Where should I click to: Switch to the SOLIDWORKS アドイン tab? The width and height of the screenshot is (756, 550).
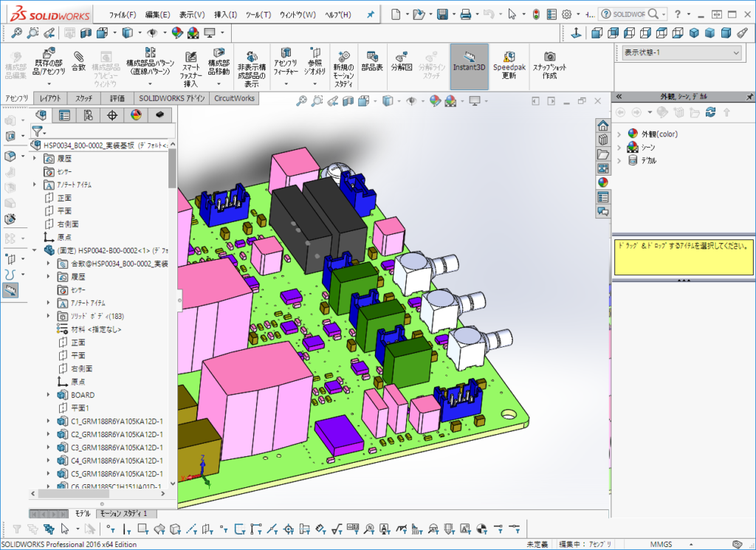coord(172,98)
